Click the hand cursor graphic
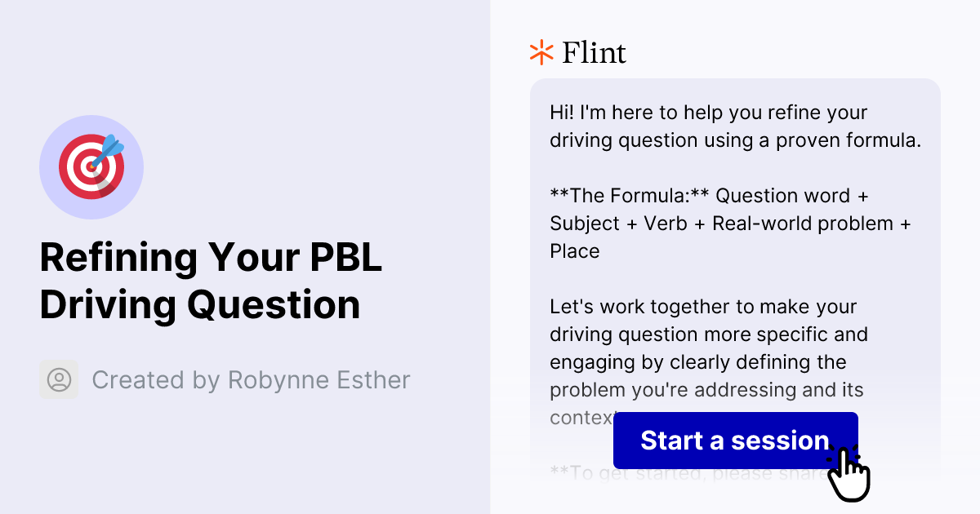This screenshot has width=980, height=514. pos(849,473)
